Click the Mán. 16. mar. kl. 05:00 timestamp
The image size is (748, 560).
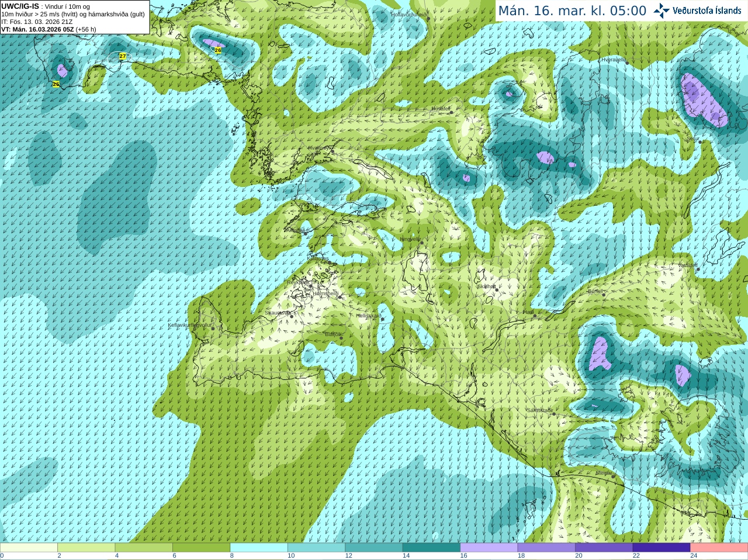tap(572, 11)
